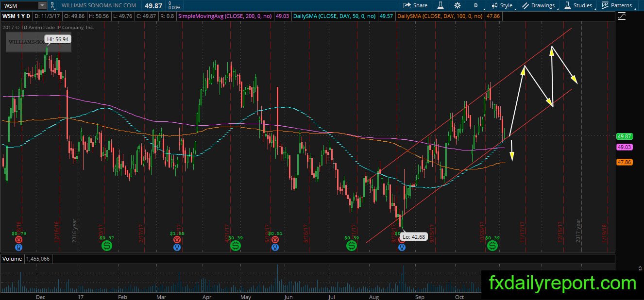Click the green 49.87 price label
The image size is (644, 300).
(624, 136)
